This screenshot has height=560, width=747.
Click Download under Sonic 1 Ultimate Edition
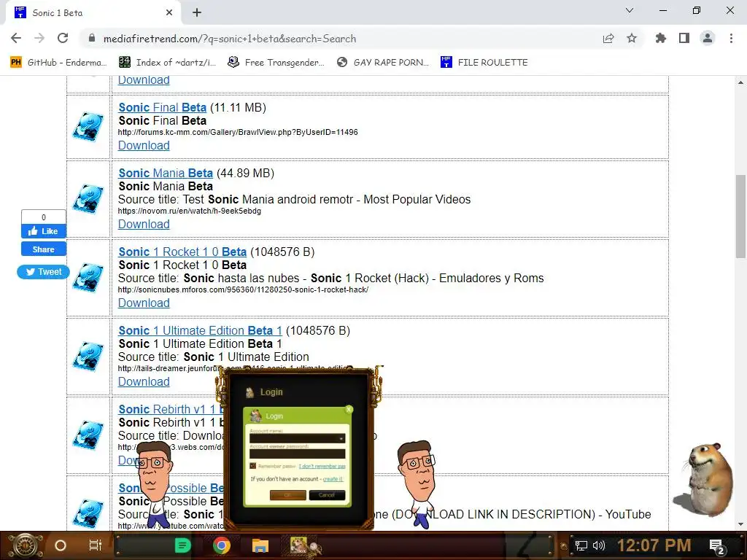144,381
